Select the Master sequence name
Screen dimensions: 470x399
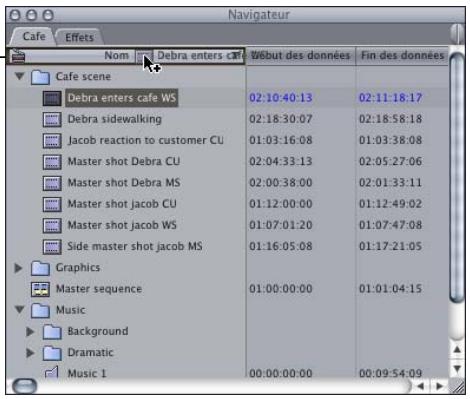(x=99, y=289)
